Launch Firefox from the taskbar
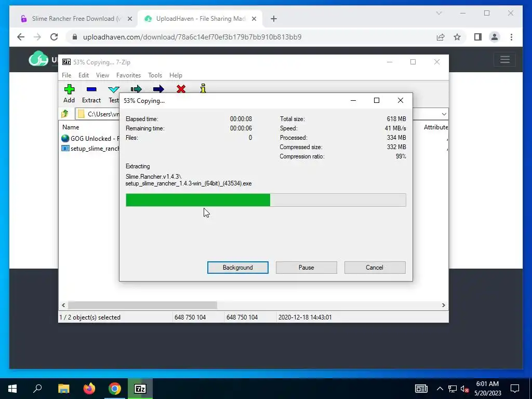 coord(89,389)
